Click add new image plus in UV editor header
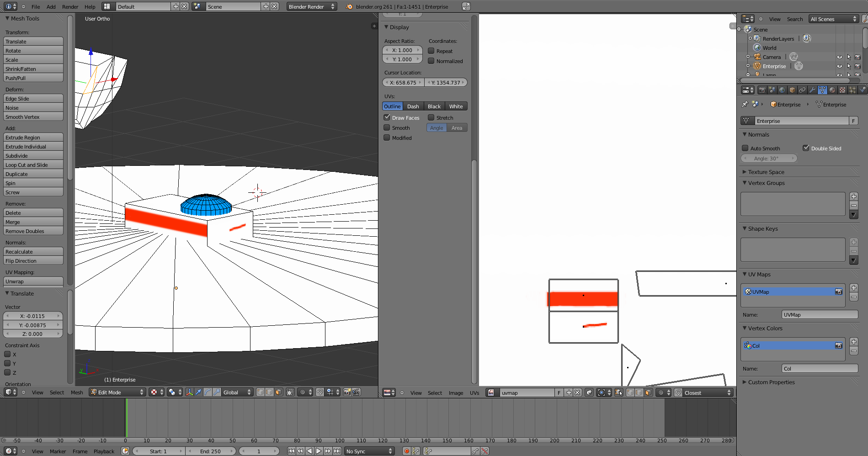 [x=569, y=392]
